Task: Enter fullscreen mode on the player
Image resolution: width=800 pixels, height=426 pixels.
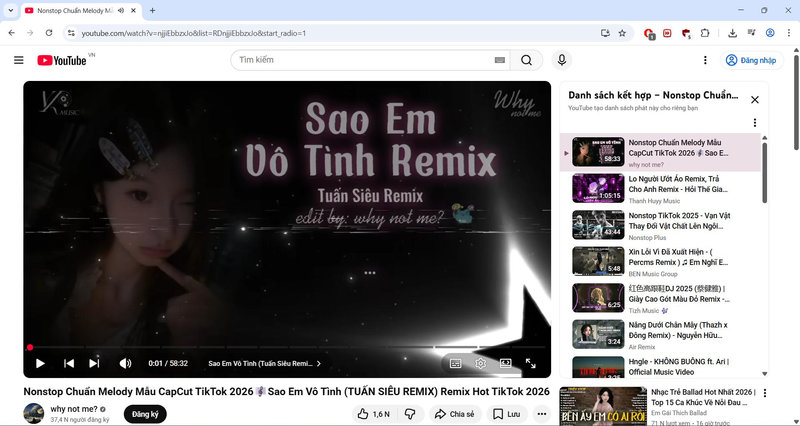Action: click(531, 363)
